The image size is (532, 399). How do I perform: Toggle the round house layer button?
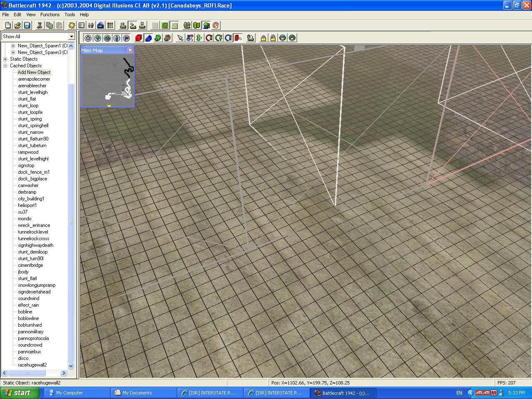[88, 38]
